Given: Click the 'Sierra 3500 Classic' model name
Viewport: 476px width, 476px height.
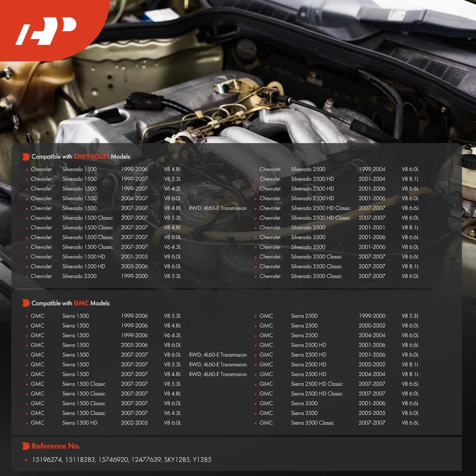Looking at the screenshot, I should 313,423.
